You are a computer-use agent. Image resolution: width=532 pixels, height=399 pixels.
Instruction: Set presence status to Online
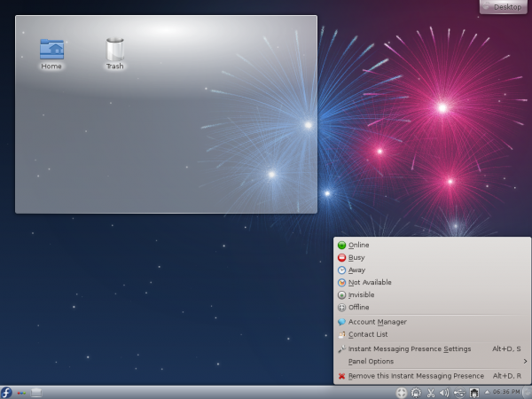point(358,245)
